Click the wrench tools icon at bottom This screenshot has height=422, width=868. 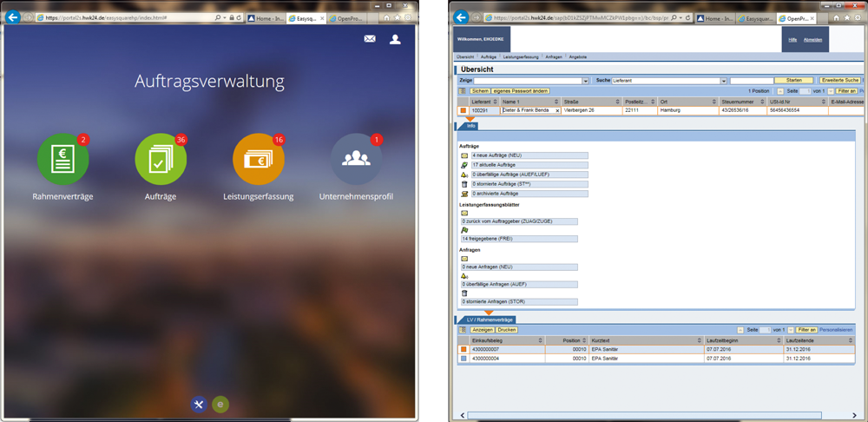point(199,404)
